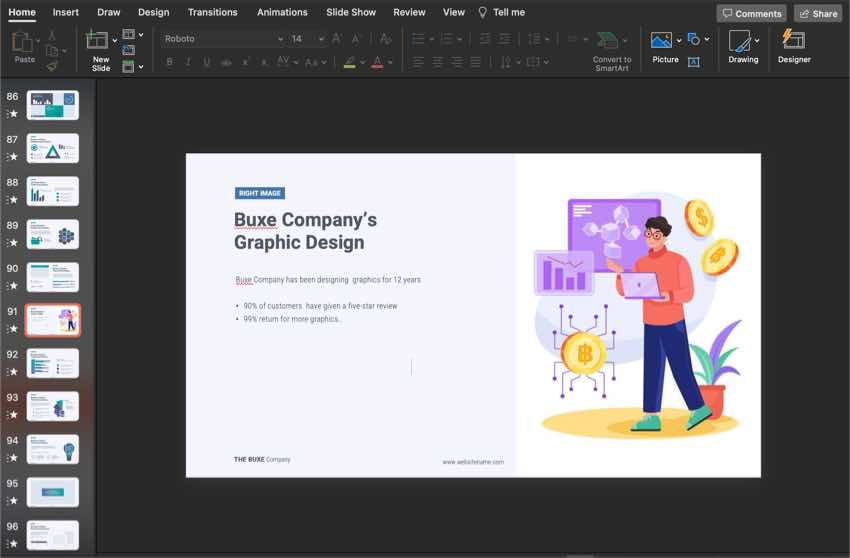Increase font size with the larger A

[x=337, y=39]
